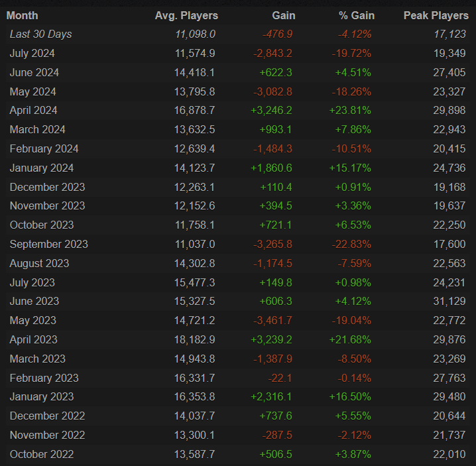Click the peak players value 24,231
Image resolution: width=476 pixels, height=466 pixels.
coord(449,282)
